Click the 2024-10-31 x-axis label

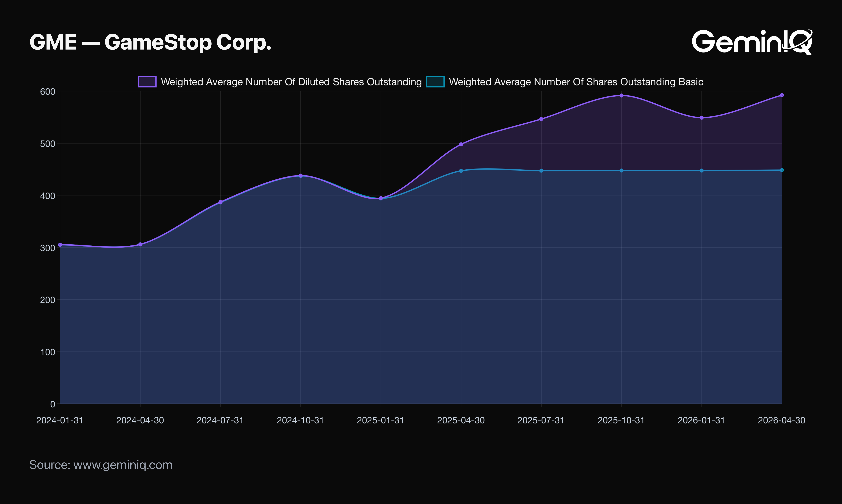[300, 420]
